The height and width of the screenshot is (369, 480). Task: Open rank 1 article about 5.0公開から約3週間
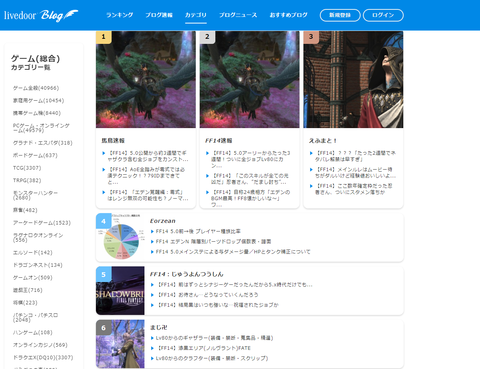(148, 156)
